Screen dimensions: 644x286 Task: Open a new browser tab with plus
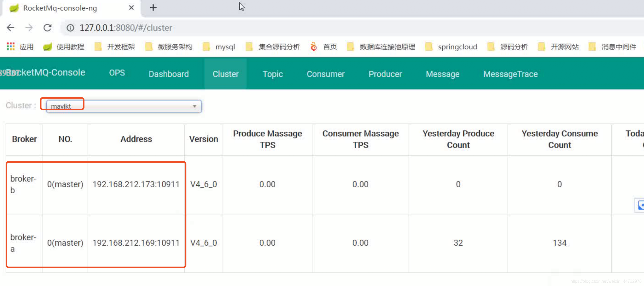pos(153,8)
